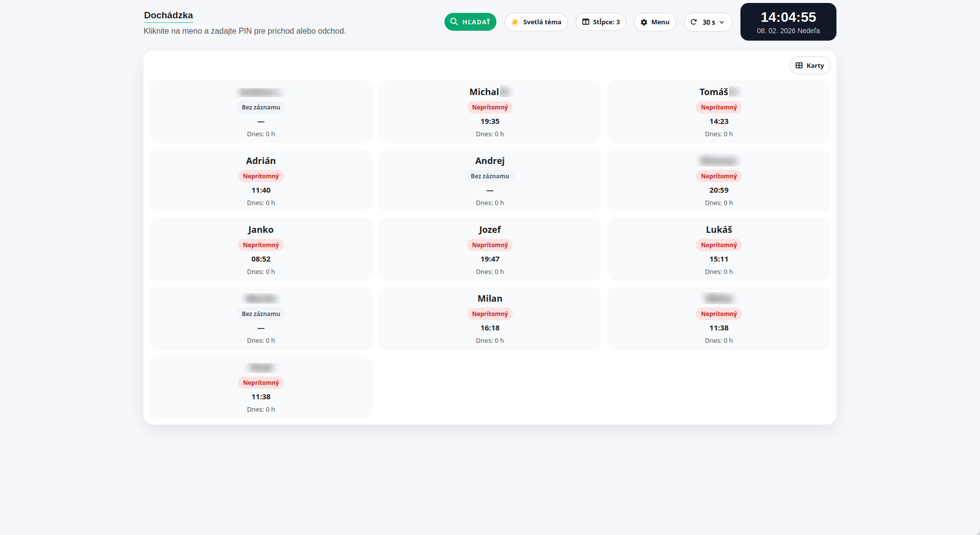This screenshot has width=980, height=535.
Task: Click the refresh arrow icon
Action: point(693,22)
